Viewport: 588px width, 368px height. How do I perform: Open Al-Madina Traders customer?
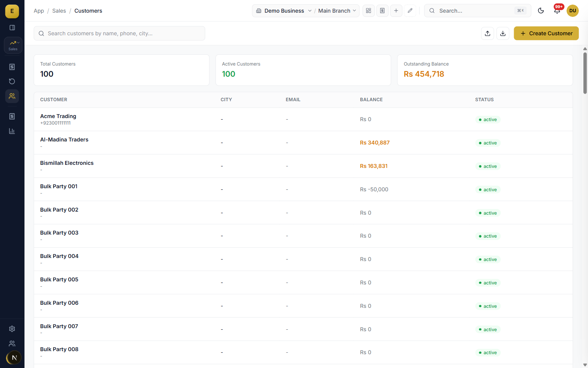click(x=303, y=143)
